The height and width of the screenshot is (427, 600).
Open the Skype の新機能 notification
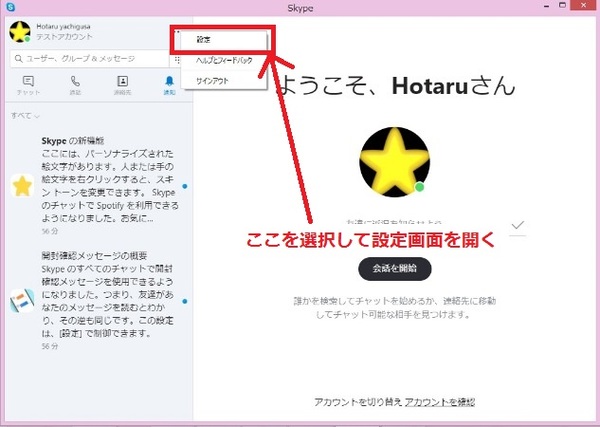pyautogui.click(x=99, y=186)
